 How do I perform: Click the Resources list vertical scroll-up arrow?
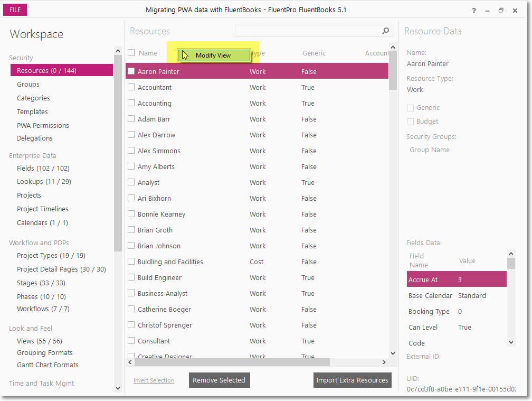393,47
